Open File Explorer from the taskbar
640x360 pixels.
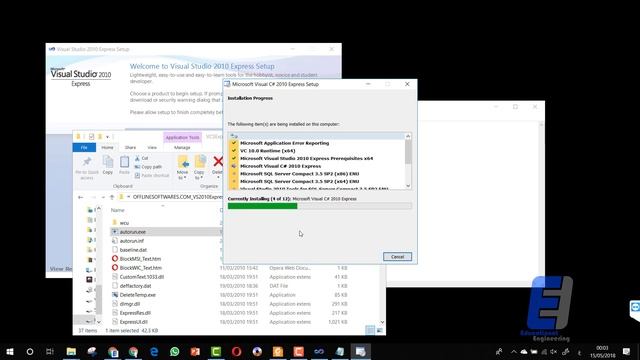point(71,351)
